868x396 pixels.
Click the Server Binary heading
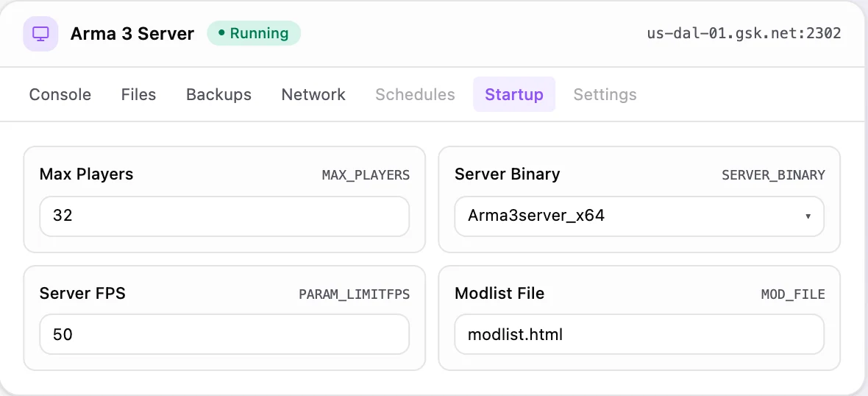pos(507,174)
